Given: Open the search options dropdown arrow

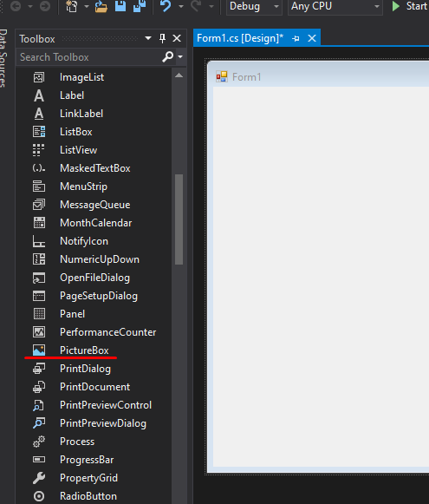Looking at the screenshot, I should pos(180,57).
